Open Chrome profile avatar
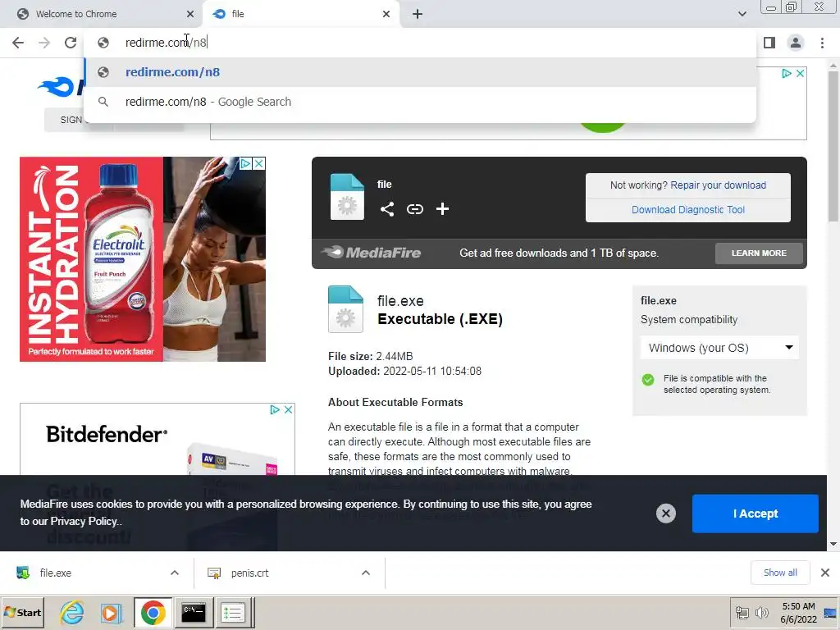The image size is (840, 630). pos(796,43)
